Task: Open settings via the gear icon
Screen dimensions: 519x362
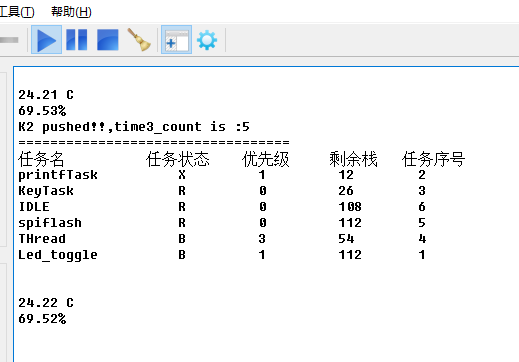Action: point(207,40)
